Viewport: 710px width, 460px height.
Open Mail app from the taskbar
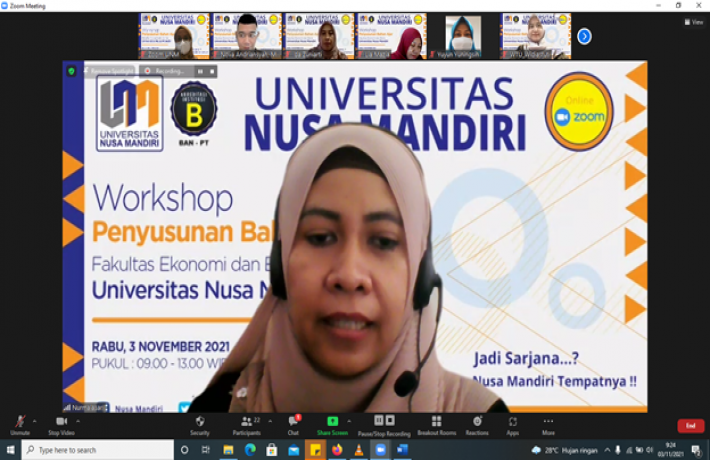click(x=293, y=450)
